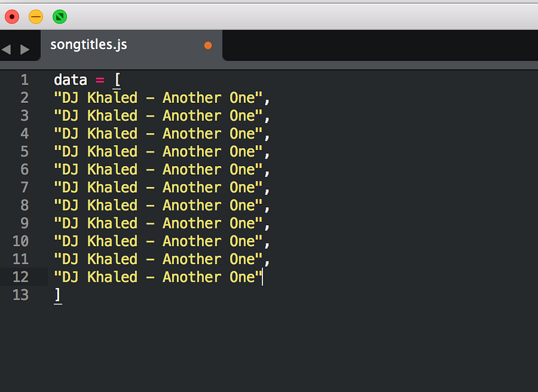Place cursor in line 2 string
This screenshot has height=392, width=538.
click(158, 98)
